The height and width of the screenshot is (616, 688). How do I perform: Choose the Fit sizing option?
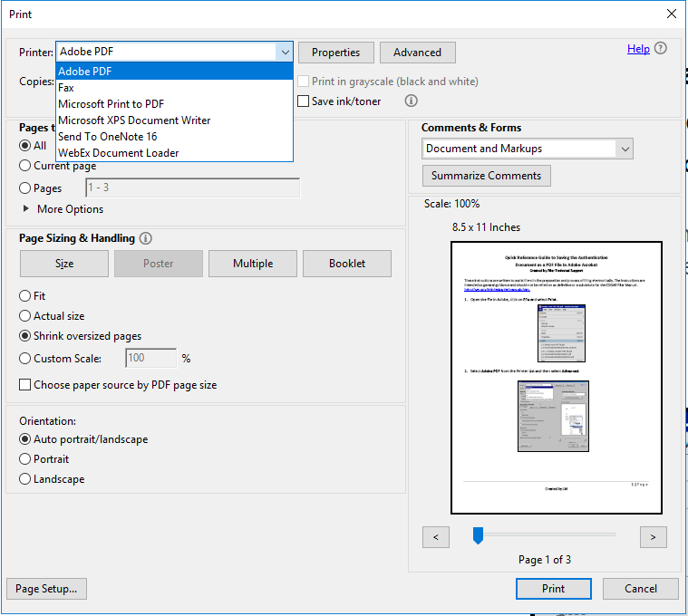[x=25, y=296]
